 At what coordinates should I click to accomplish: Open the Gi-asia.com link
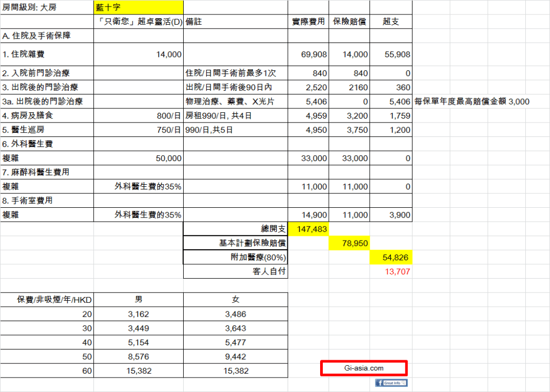tap(364, 368)
